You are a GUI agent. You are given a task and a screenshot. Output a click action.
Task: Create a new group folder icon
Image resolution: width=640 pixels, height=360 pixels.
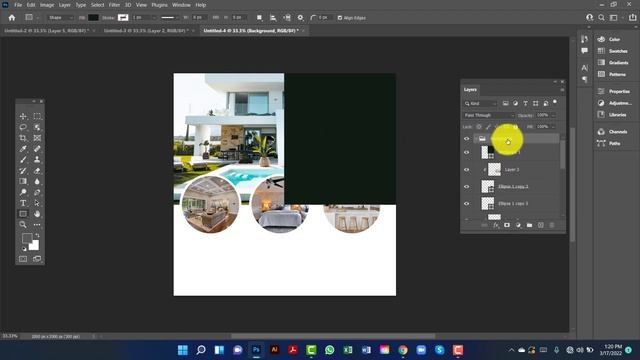529,225
